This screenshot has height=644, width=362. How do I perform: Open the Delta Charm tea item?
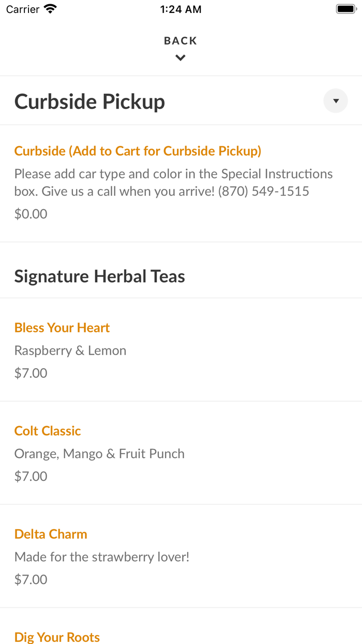51,534
